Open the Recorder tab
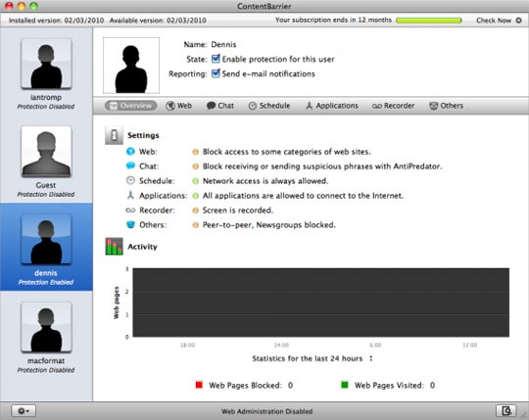The height and width of the screenshot is (420, 529). pos(394,106)
